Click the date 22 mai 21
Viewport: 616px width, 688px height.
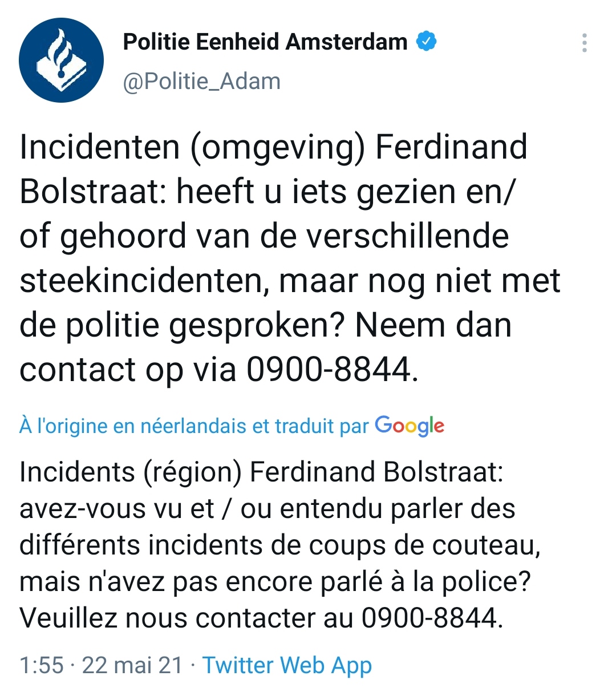point(132,665)
